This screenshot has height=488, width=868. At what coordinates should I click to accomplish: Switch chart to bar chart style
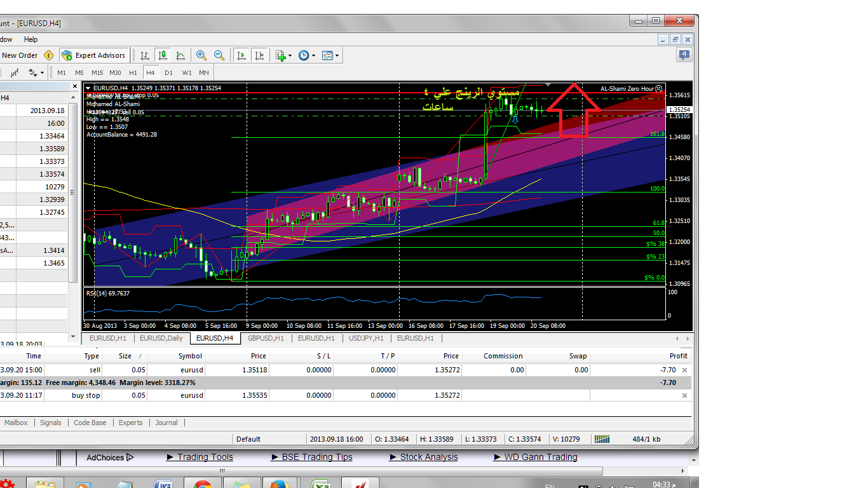145,55
